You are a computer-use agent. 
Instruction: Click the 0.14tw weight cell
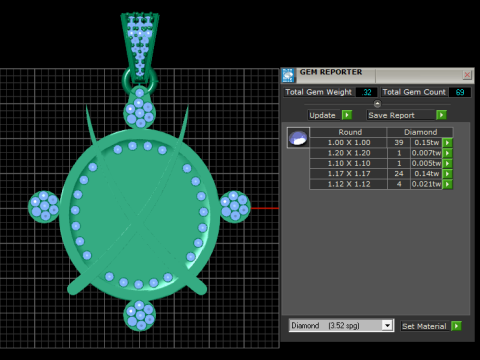pos(426,174)
